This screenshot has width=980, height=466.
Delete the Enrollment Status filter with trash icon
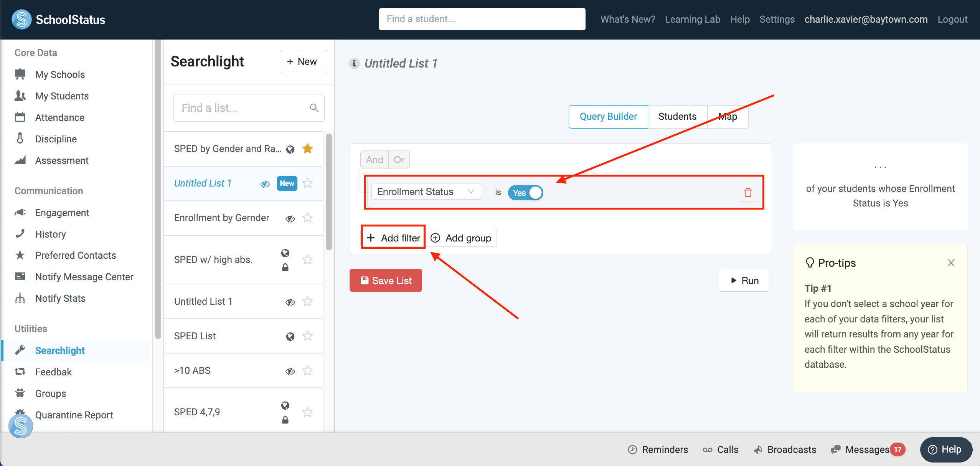coord(748,192)
